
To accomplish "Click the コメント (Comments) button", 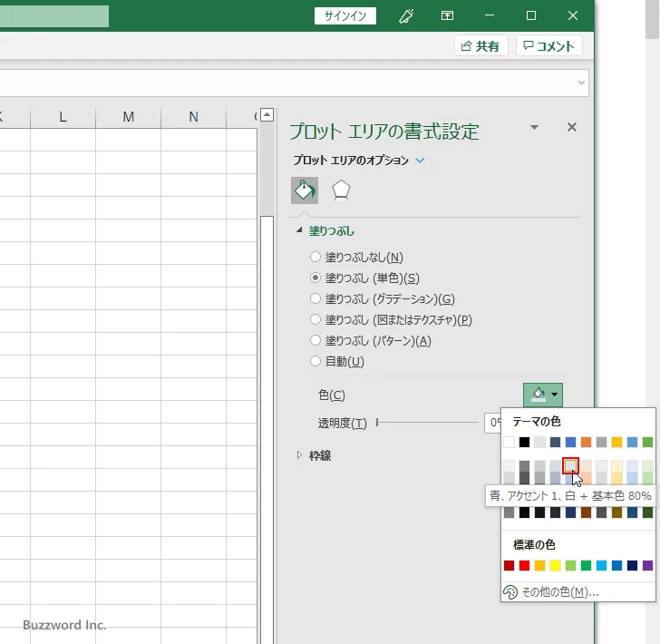I will 548,46.
